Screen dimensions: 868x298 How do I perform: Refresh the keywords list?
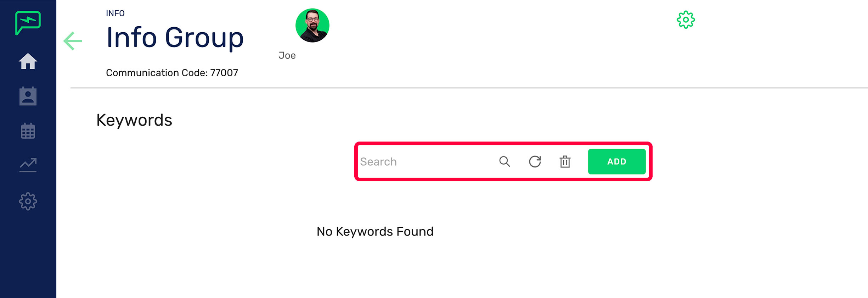point(535,162)
